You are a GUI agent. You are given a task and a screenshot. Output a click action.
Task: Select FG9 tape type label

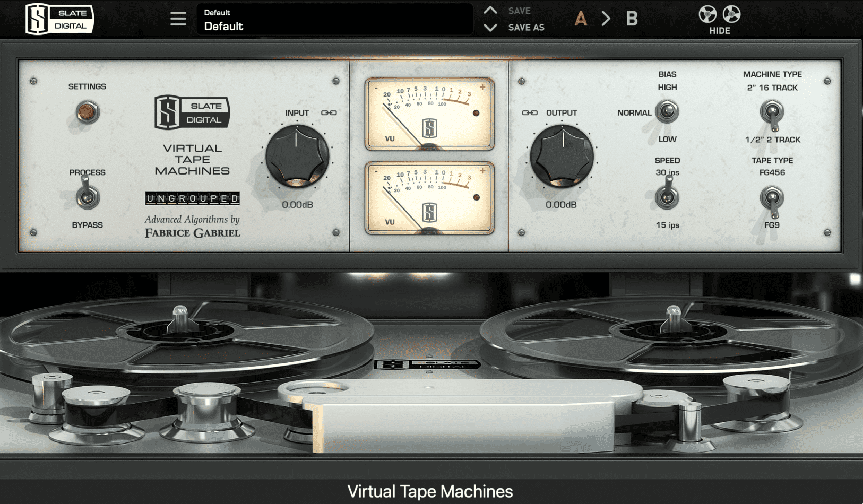pos(772,225)
